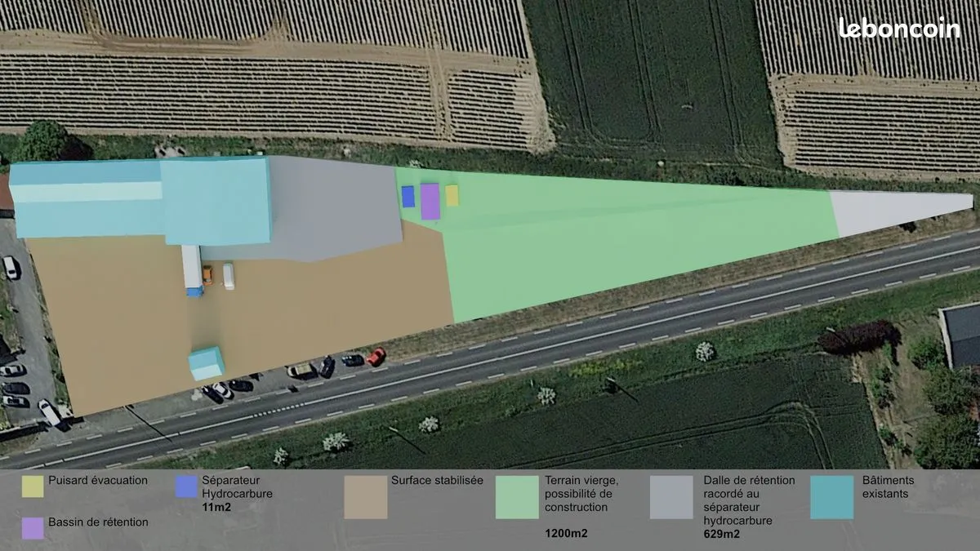Click the "Dalle de rétention racordé" legend label
Viewport: 980px width, 551px height.
[x=749, y=500]
